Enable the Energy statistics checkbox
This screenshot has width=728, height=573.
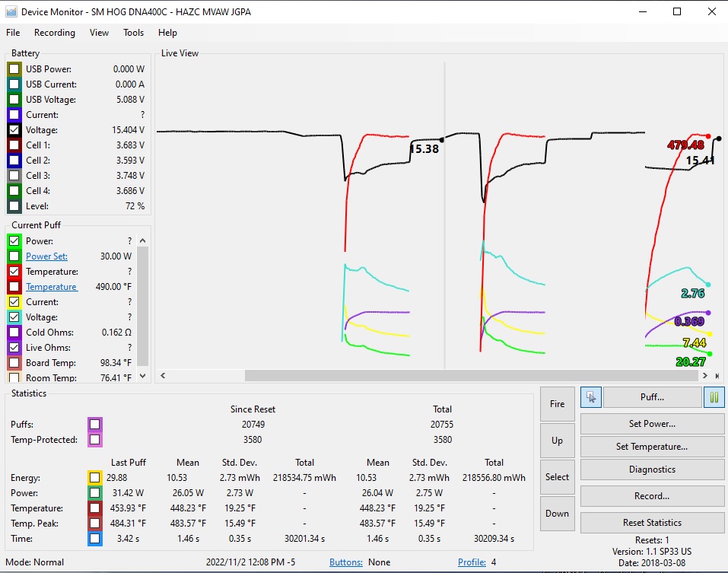tap(94, 478)
